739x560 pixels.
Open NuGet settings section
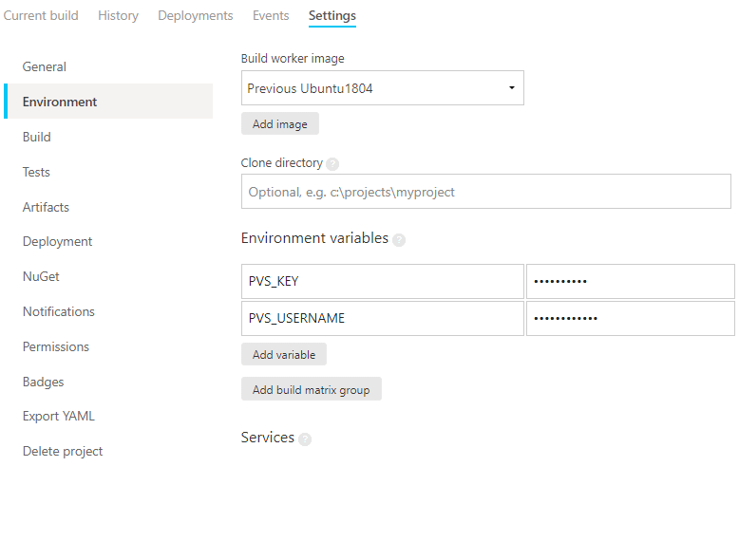41,277
